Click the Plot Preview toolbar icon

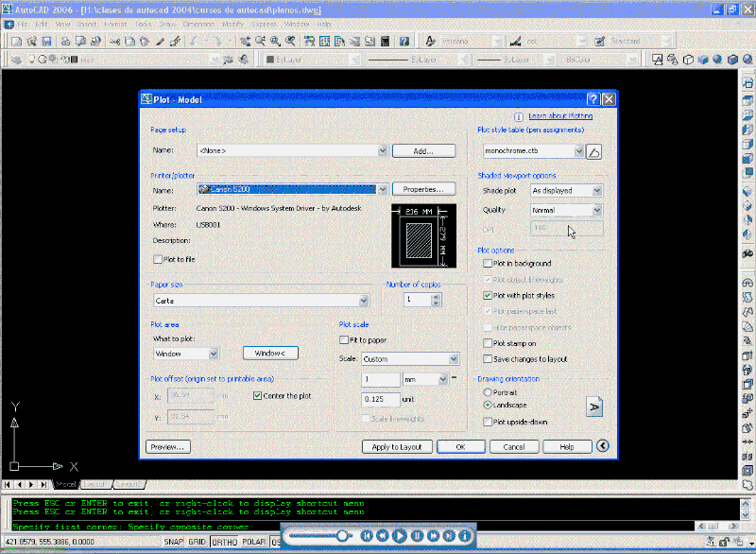point(80,42)
